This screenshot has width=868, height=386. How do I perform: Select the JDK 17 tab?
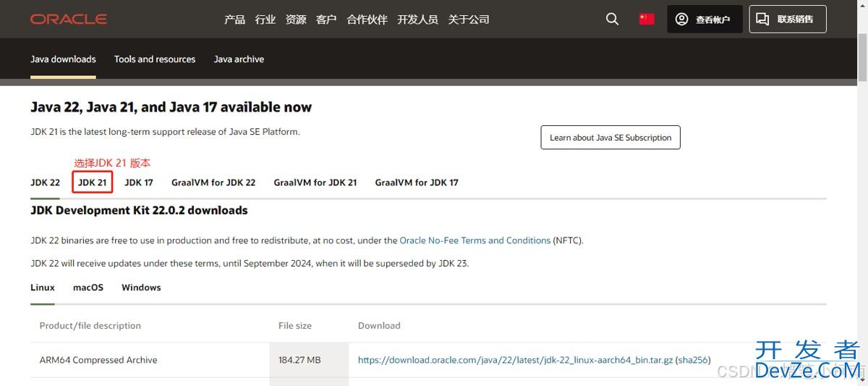click(x=139, y=182)
